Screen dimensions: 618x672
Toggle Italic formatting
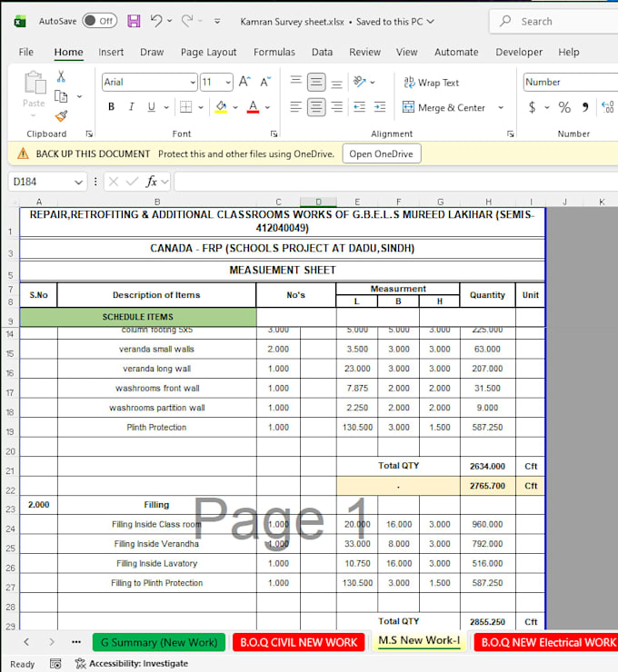pyautogui.click(x=131, y=107)
